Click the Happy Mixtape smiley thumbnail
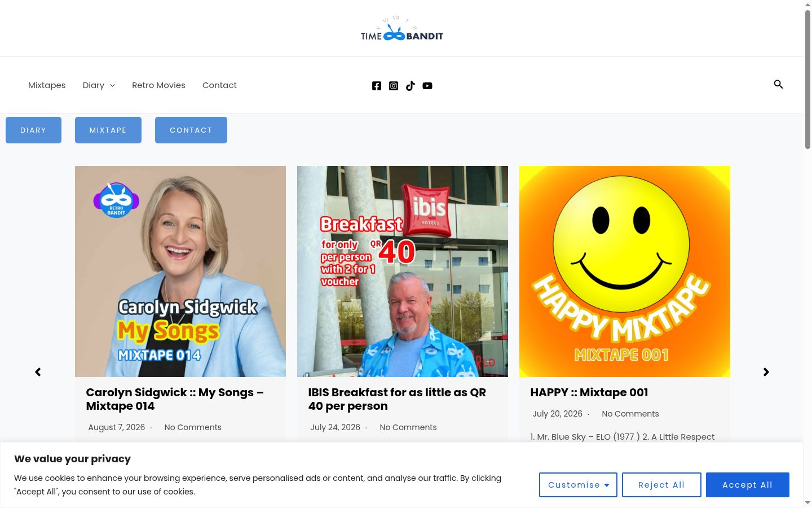Screen dimensions: 812x508 [625, 271]
